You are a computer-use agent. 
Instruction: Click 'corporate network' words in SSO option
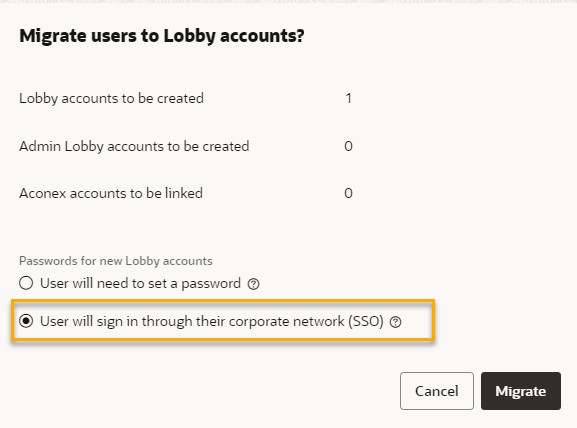click(x=287, y=322)
